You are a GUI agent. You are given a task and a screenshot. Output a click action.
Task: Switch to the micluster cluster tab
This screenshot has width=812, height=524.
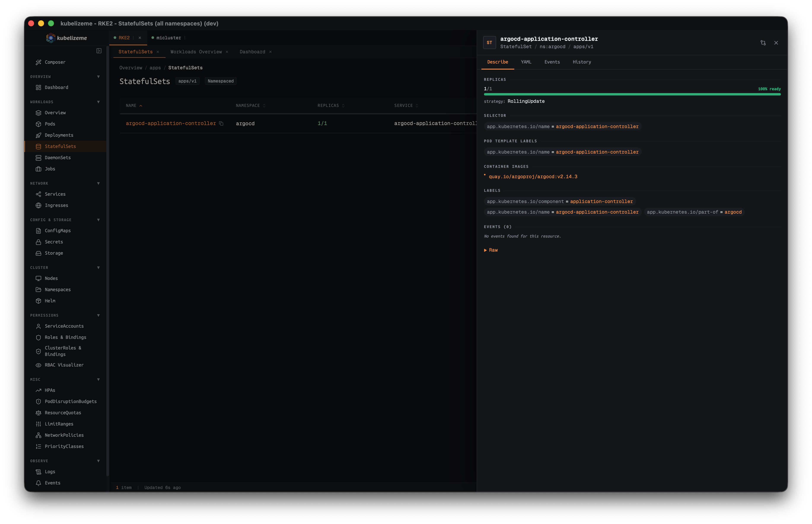[169, 38]
